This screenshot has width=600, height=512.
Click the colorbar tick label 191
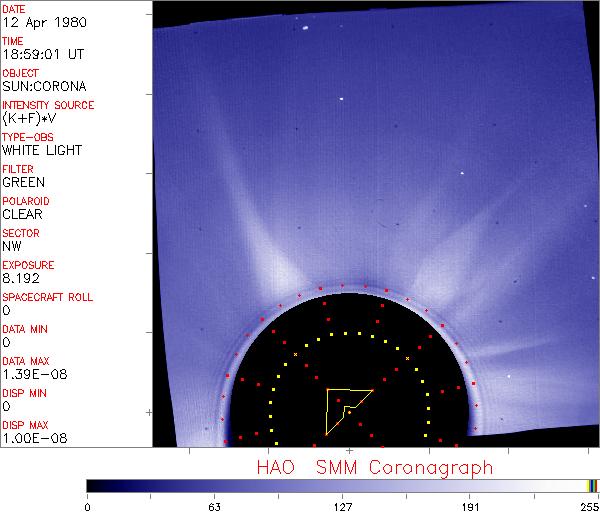tap(470, 506)
